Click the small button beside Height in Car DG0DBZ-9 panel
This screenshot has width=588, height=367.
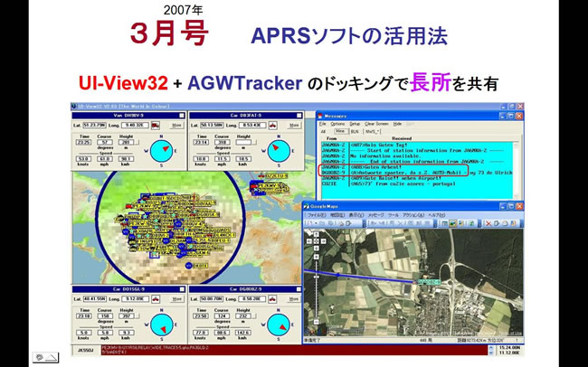click(254, 316)
